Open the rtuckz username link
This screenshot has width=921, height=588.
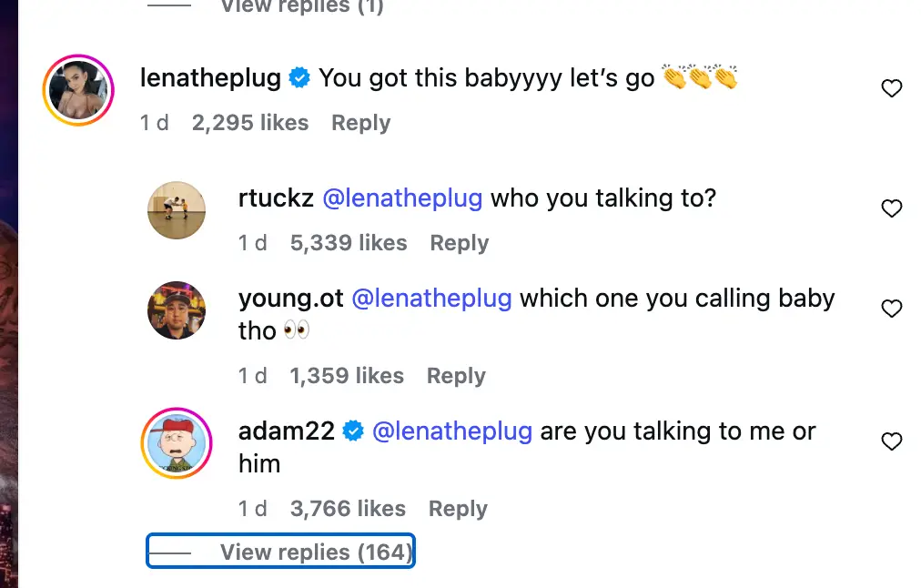pyautogui.click(x=276, y=198)
